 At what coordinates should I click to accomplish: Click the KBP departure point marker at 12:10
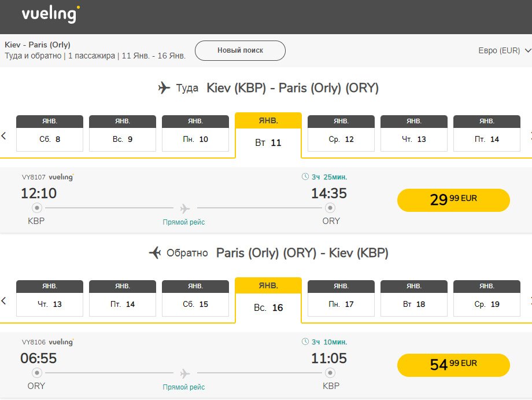36,208
